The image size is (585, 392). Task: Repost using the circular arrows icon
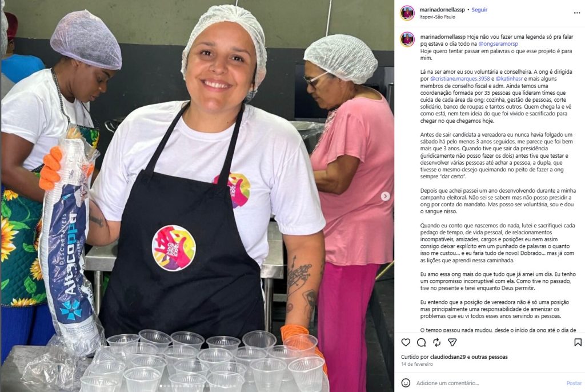[436, 342]
